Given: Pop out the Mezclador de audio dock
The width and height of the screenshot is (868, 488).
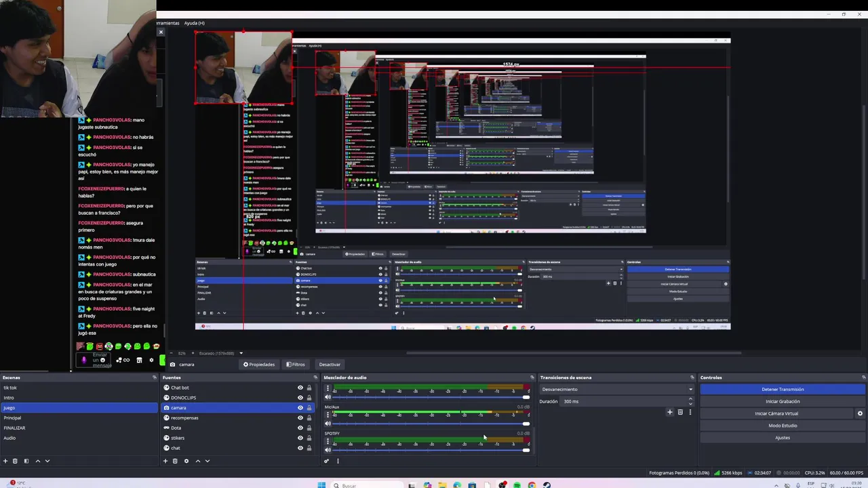Looking at the screenshot, I should click(x=532, y=378).
